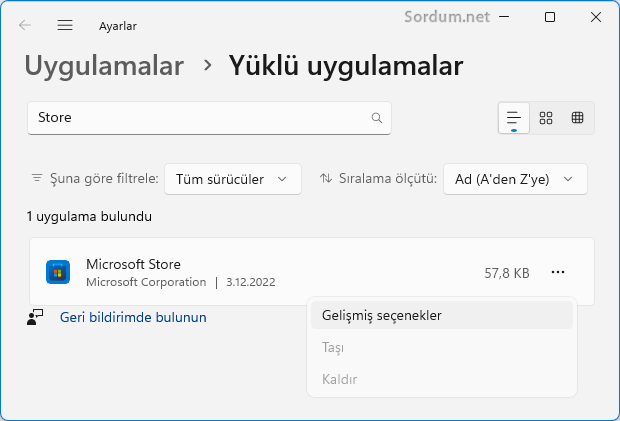
Task: Switch to table view layout
Action: (577, 118)
